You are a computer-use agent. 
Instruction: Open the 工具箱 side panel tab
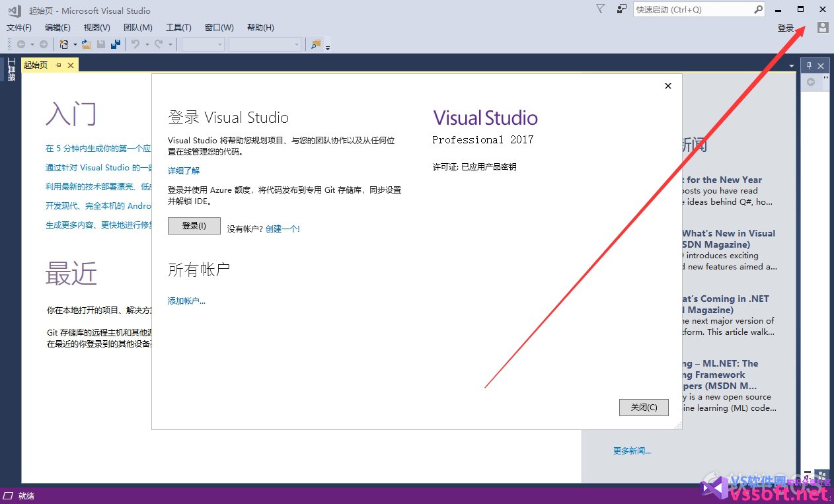pos(11,70)
